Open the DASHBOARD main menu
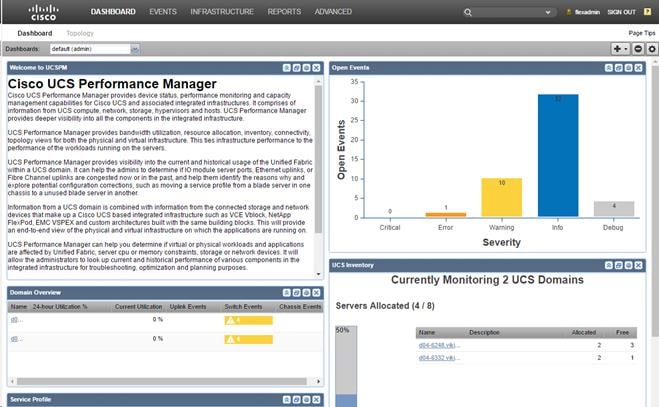The height and width of the screenshot is (407, 659). tap(113, 12)
